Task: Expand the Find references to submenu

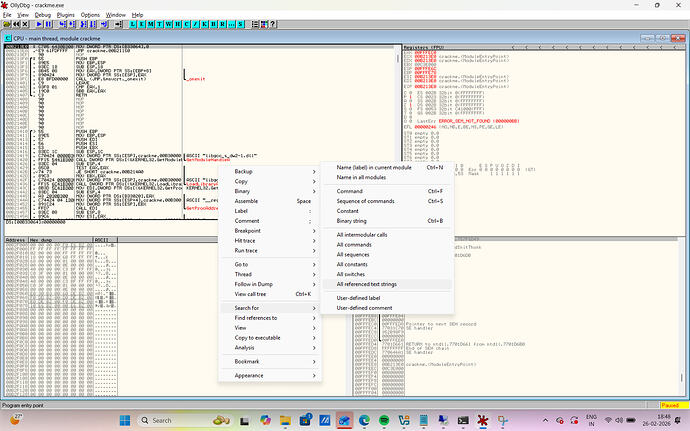Action: pyautogui.click(x=270, y=318)
